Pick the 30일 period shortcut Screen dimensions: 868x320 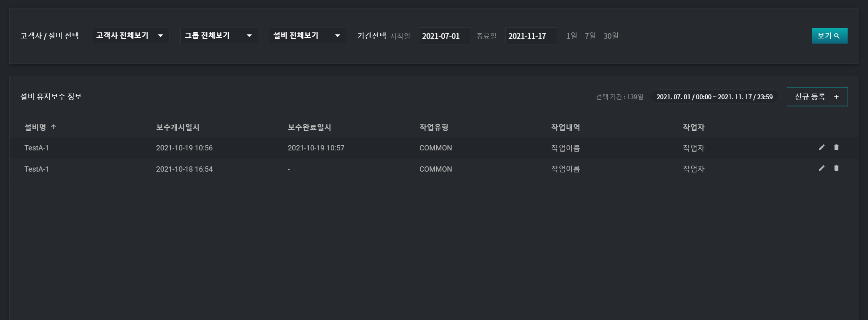pos(611,36)
